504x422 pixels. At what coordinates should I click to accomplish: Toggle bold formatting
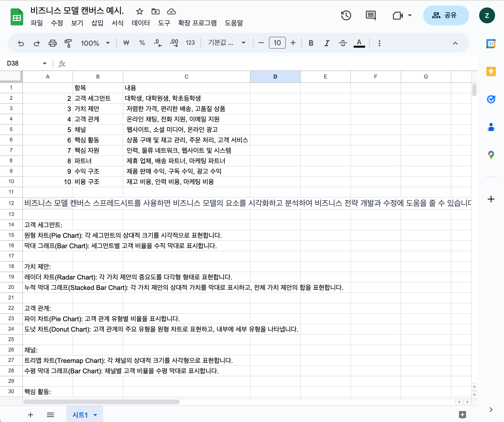click(311, 43)
